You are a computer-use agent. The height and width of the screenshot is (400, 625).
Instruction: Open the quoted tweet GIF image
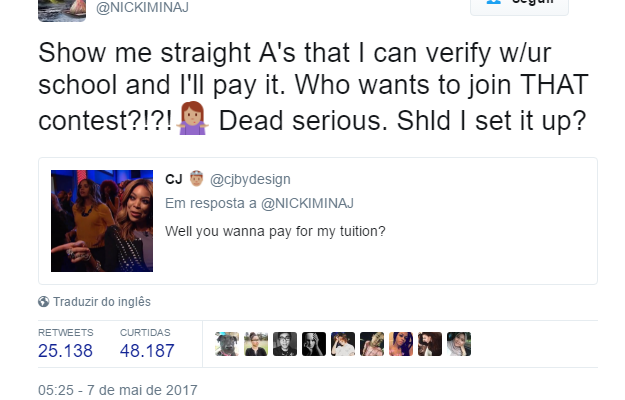tap(102, 221)
